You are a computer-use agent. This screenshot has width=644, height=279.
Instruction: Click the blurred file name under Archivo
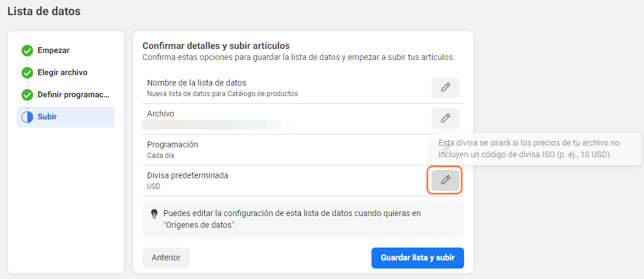[218, 125]
